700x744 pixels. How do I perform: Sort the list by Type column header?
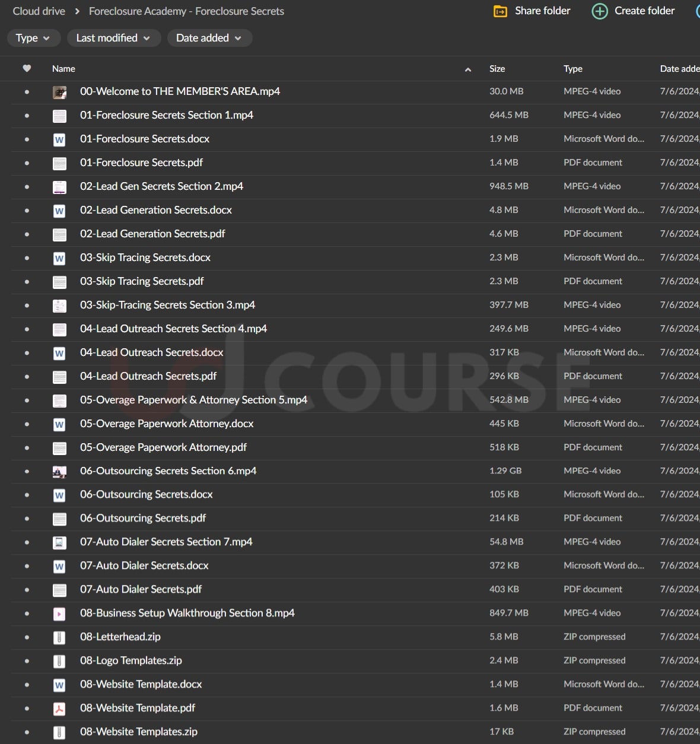(572, 69)
